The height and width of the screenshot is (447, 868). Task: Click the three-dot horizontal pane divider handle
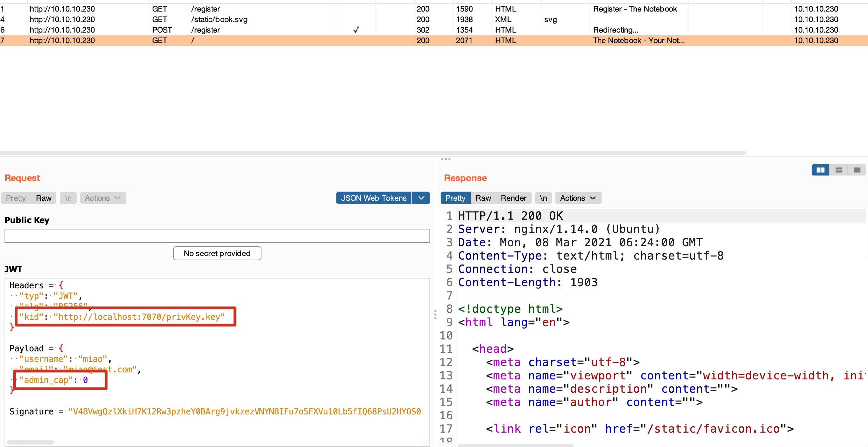coord(446,159)
